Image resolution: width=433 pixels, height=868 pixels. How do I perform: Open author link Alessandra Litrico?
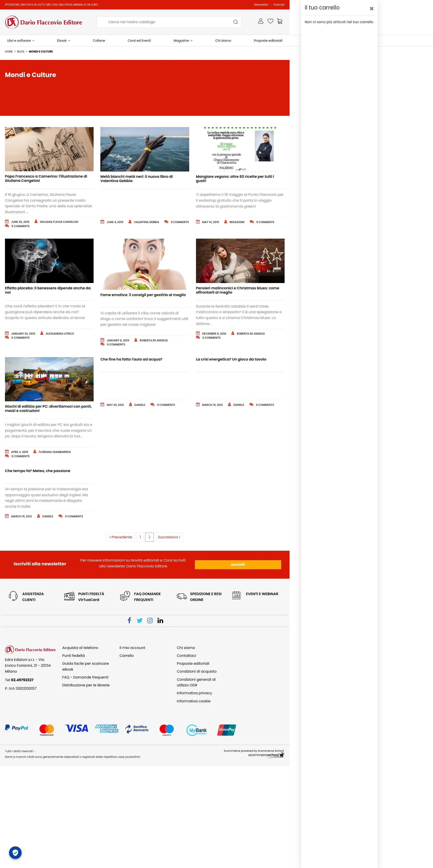(60, 333)
